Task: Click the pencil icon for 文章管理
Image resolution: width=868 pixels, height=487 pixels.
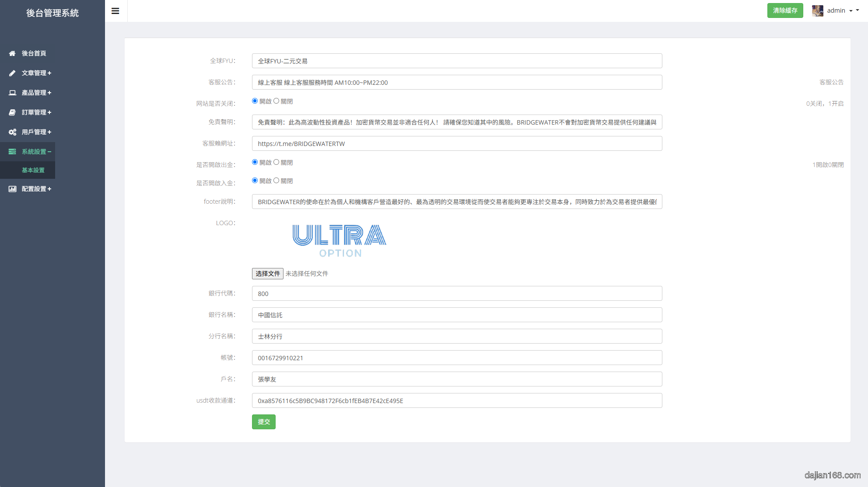Action: coord(12,73)
